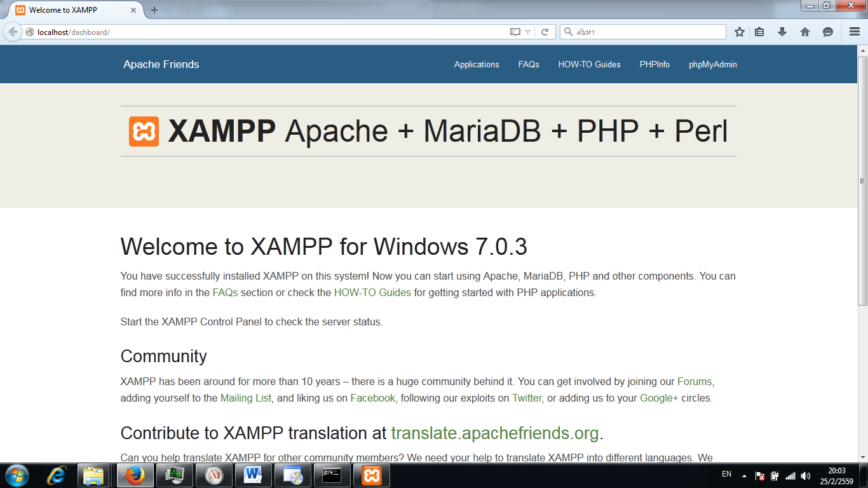Click Welcome to XAMPP for Windows 7.0.3 heading
This screenshot has height=488, width=868.
click(x=324, y=247)
